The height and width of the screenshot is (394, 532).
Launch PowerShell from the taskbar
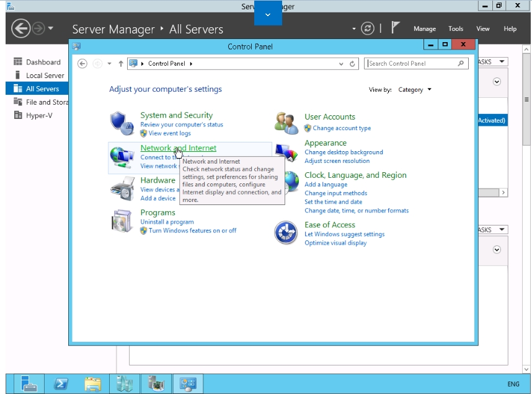click(61, 384)
